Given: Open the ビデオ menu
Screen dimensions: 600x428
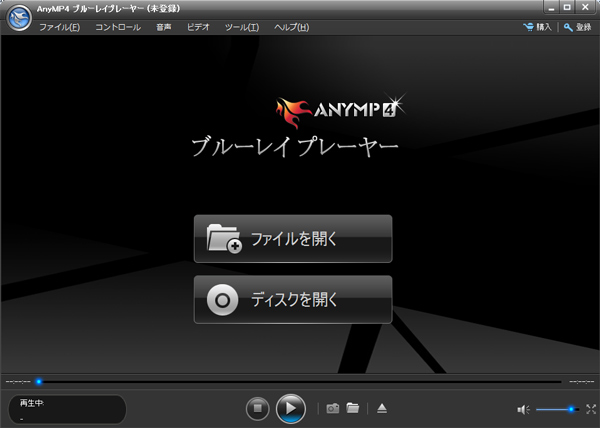Looking at the screenshot, I should coord(198,27).
